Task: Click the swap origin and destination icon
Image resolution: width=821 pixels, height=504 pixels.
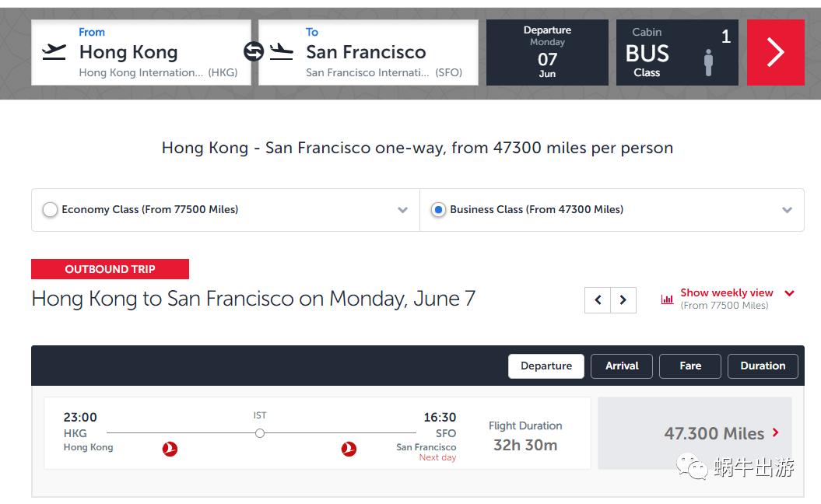Action: [254, 52]
